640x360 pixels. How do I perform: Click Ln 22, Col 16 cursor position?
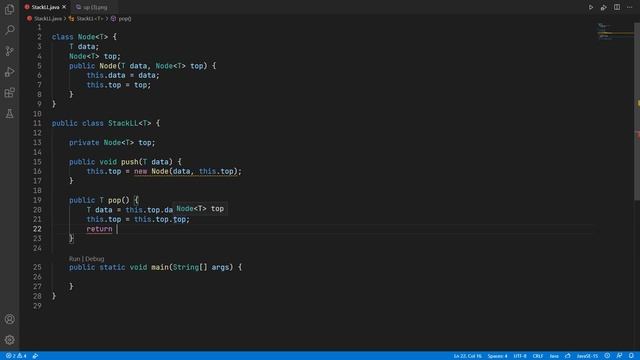coord(468,356)
